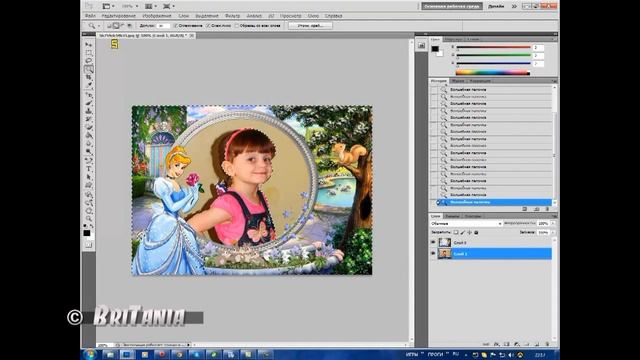Open the Фильтр menu
The width and height of the screenshot is (640, 360).
[x=232, y=16]
